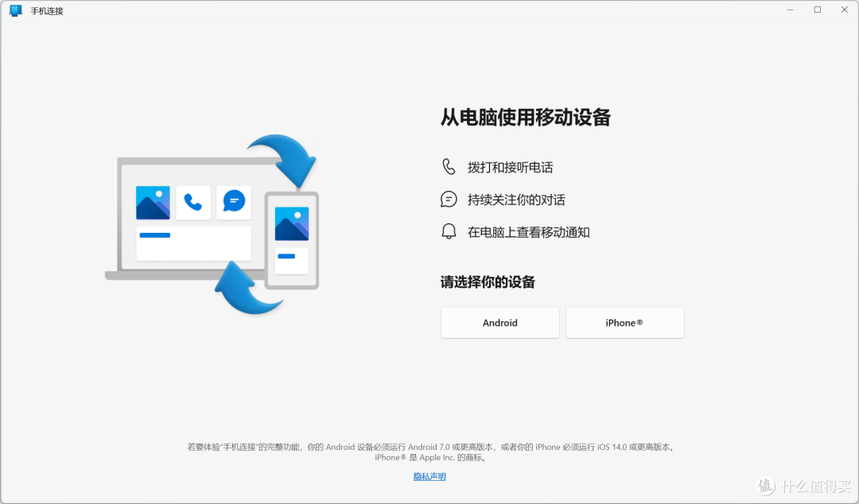This screenshot has width=859, height=504.
Task: Click the blue message bubble tile in illustration
Action: pos(234,202)
